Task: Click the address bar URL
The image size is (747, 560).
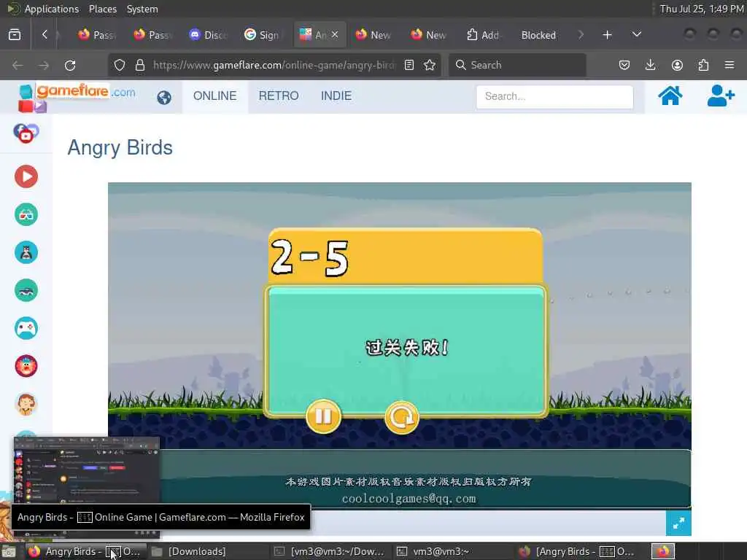Action: click(274, 65)
